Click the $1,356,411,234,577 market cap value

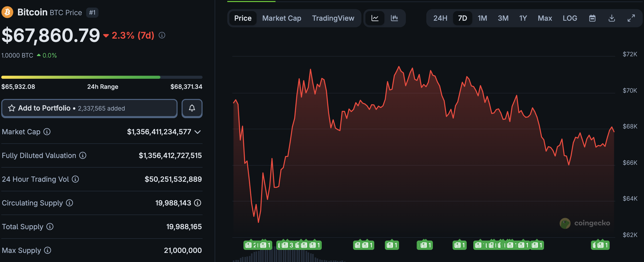[x=159, y=132]
